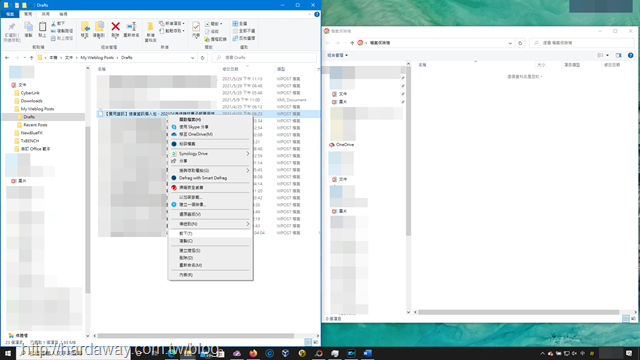Choose Copy (C) in the context menu
This screenshot has height=360, width=640.
click(210, 241)
